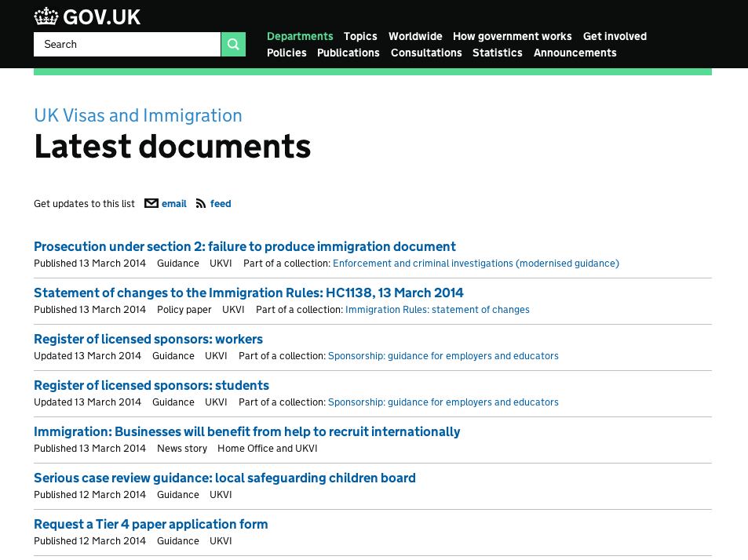Open the Announcements navigation link

click(x=575, y=53)
